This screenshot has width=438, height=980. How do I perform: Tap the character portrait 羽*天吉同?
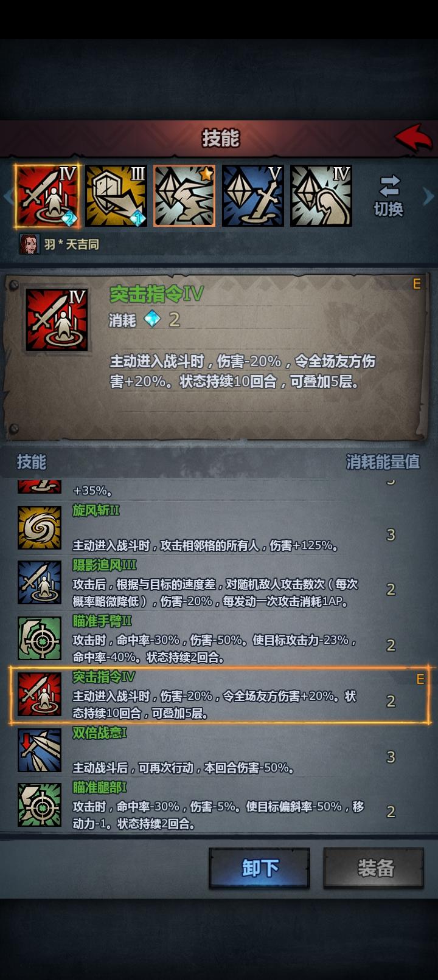click(29, 244)
